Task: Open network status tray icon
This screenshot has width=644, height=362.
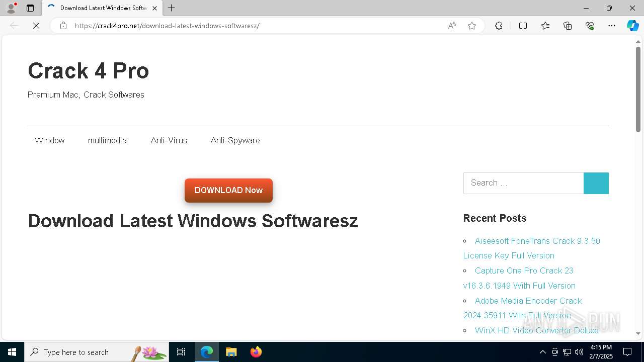Action: tap(567, 352)
